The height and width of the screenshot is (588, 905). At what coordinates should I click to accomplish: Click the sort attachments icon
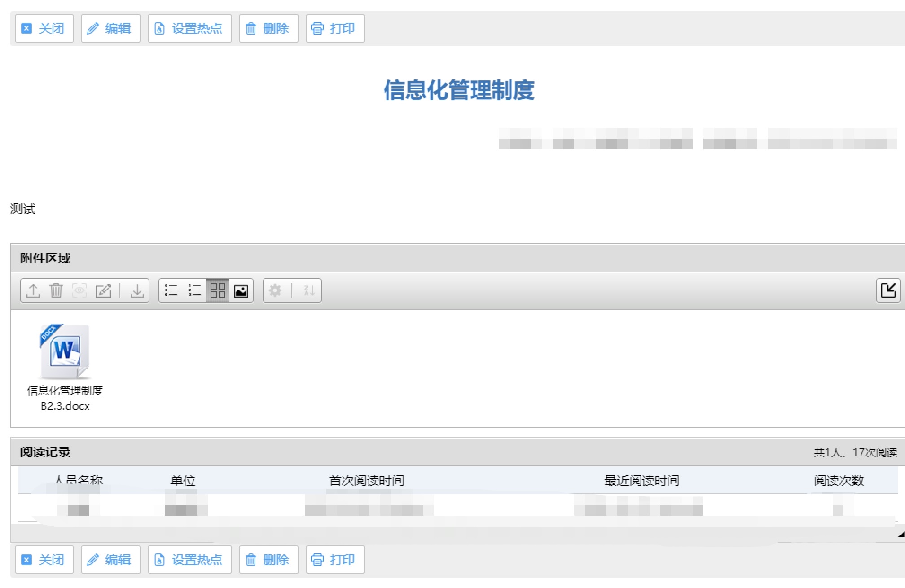[x=309, y=290]
